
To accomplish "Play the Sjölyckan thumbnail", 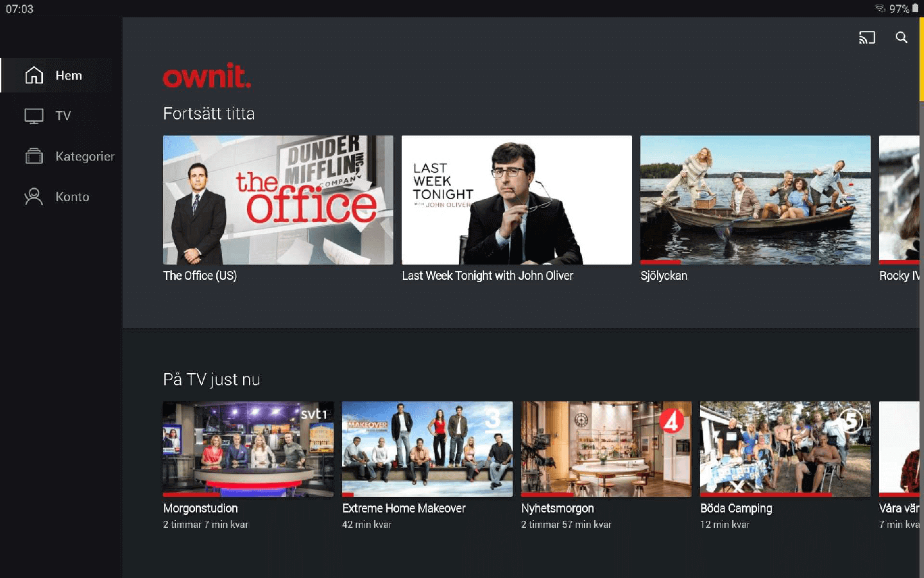I will (x=755, y=200).
